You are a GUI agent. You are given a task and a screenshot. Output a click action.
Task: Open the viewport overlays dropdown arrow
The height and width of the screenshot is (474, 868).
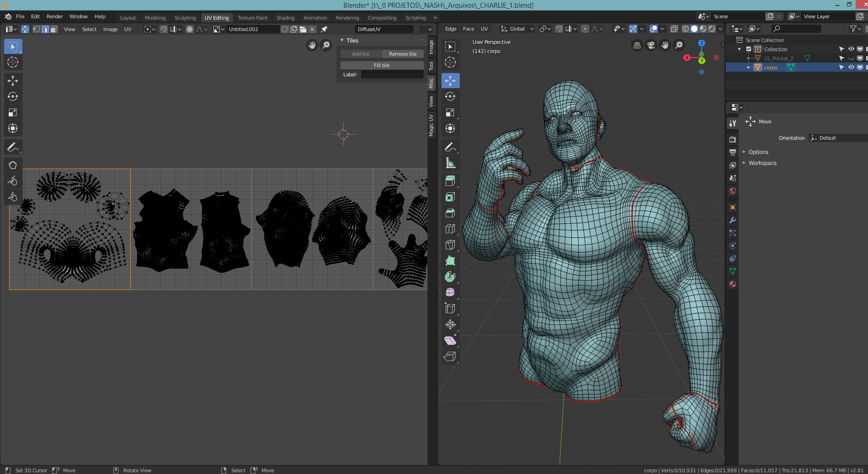[x=662, y=29]
